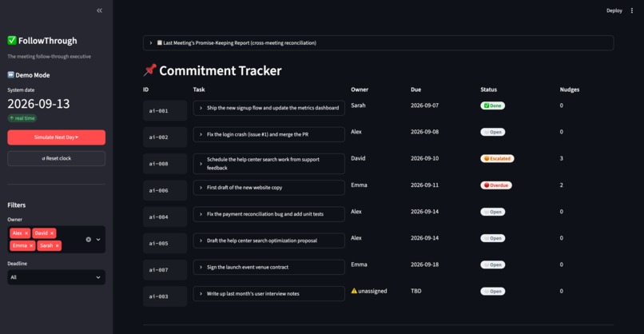Click nudges count 2 for Emma
Screen dimensions: 644x334
[562, 185]
